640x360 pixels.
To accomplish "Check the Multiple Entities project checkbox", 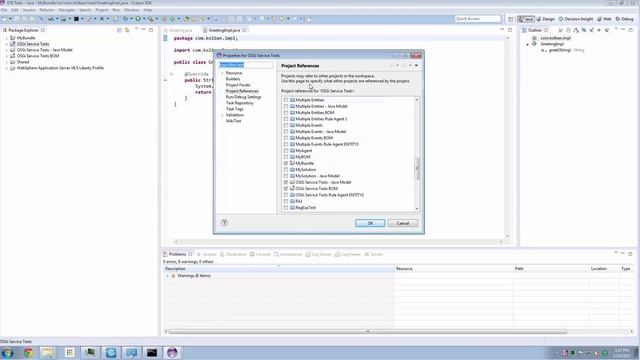I will click(x=286, y=100).
